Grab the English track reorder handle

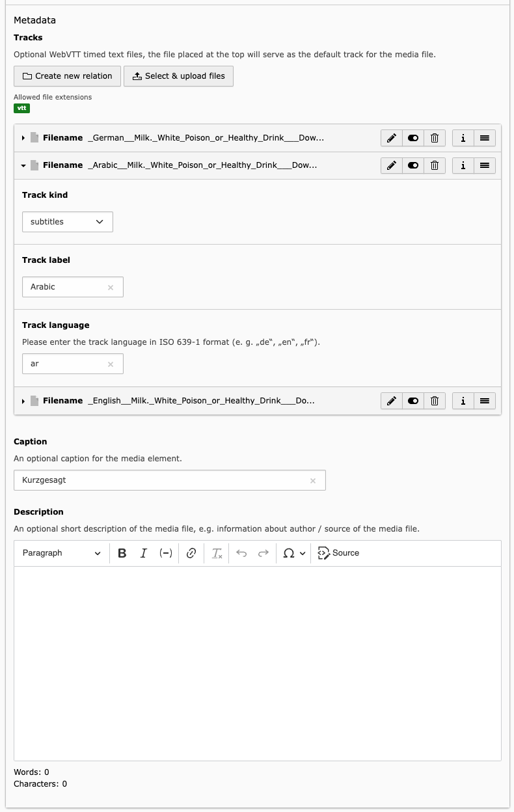[x=484, y=401]
